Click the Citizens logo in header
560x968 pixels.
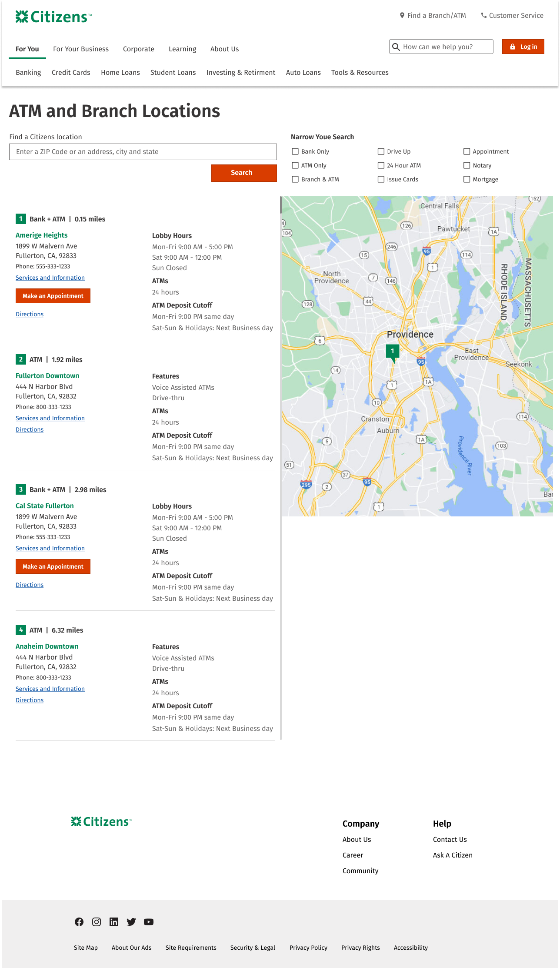coord(53,17)
